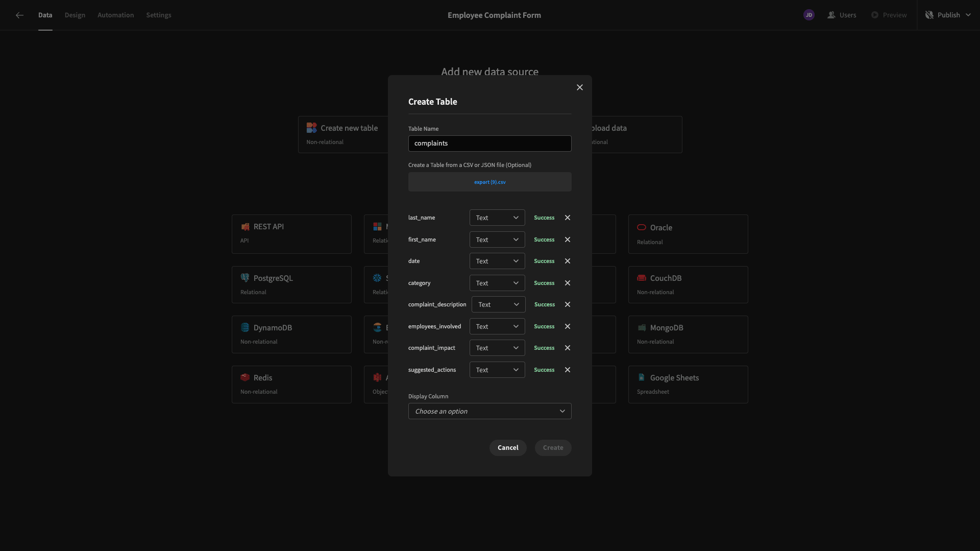Open type dropdown for suggested_actions
Image resolution: width=980 pixels, height=551 pixels.
pos(497,370)
